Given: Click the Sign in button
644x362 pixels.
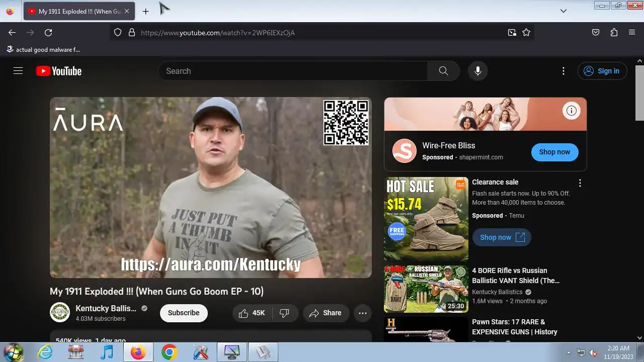Looking at the screenshot, I should [602, 71].
